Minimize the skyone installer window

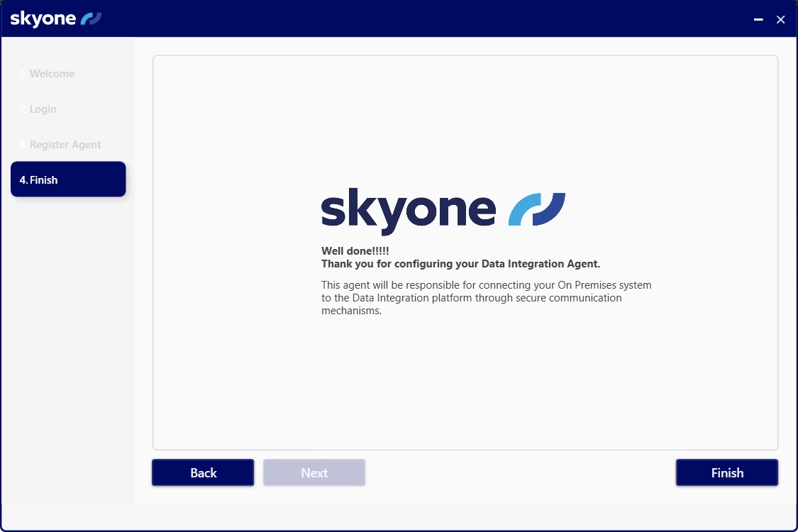tap(758, 20)
